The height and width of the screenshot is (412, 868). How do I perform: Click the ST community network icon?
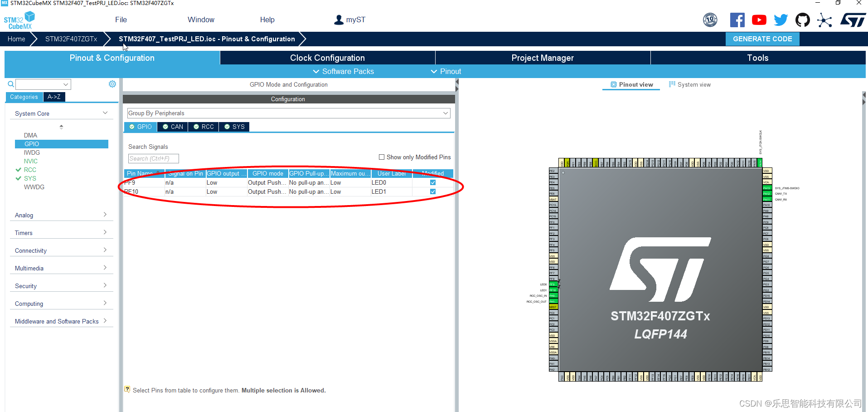824,20
